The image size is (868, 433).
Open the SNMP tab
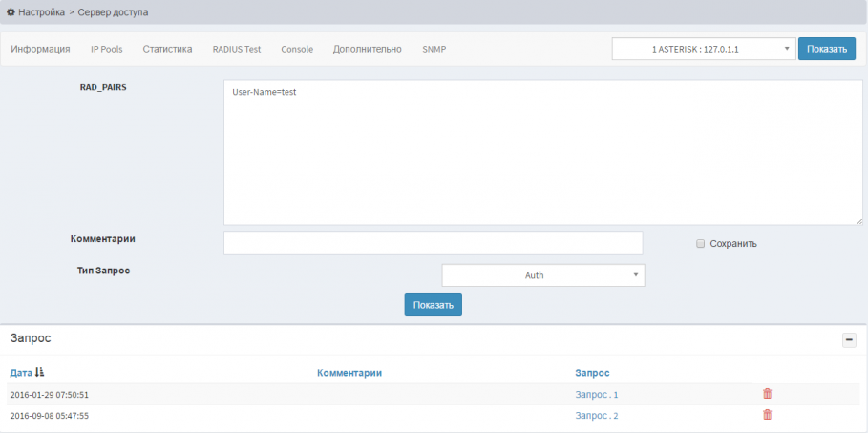(434, 49)
